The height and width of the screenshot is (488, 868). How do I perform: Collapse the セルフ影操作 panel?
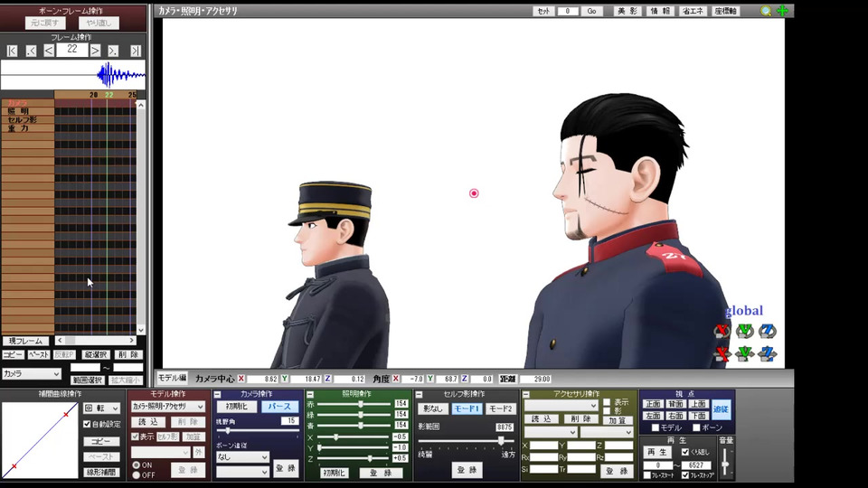pyautogui.click(x=419, y=395)
